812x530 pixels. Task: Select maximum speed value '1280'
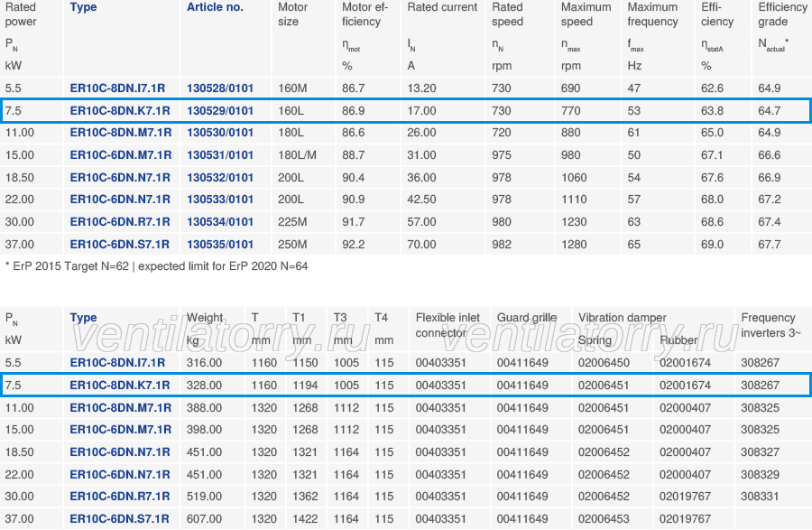point(574,244)
